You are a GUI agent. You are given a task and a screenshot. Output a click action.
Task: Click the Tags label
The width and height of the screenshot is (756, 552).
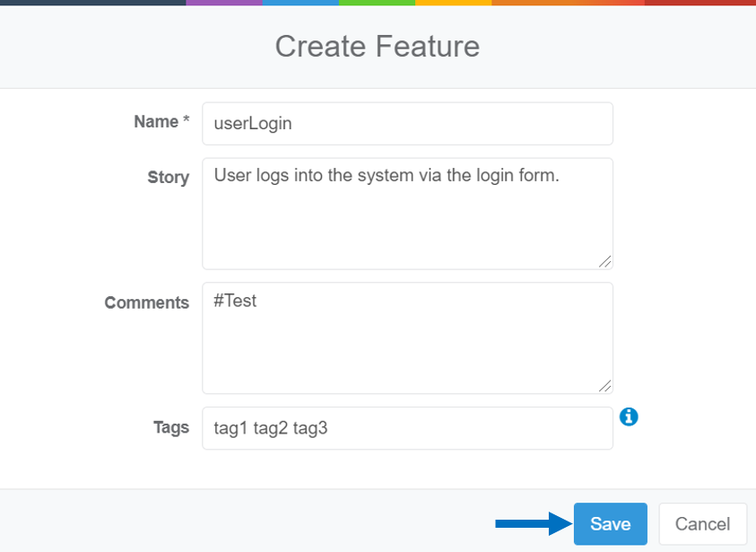pyautogui.click(x=171, y=427)
